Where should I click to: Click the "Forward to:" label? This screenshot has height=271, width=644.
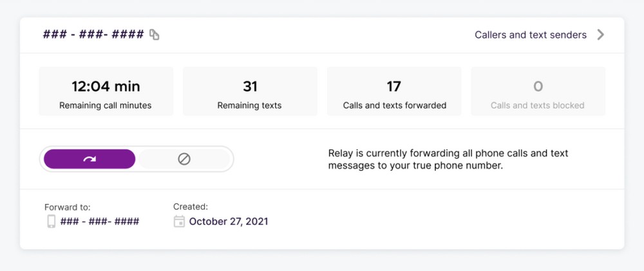tap(68, 207)
